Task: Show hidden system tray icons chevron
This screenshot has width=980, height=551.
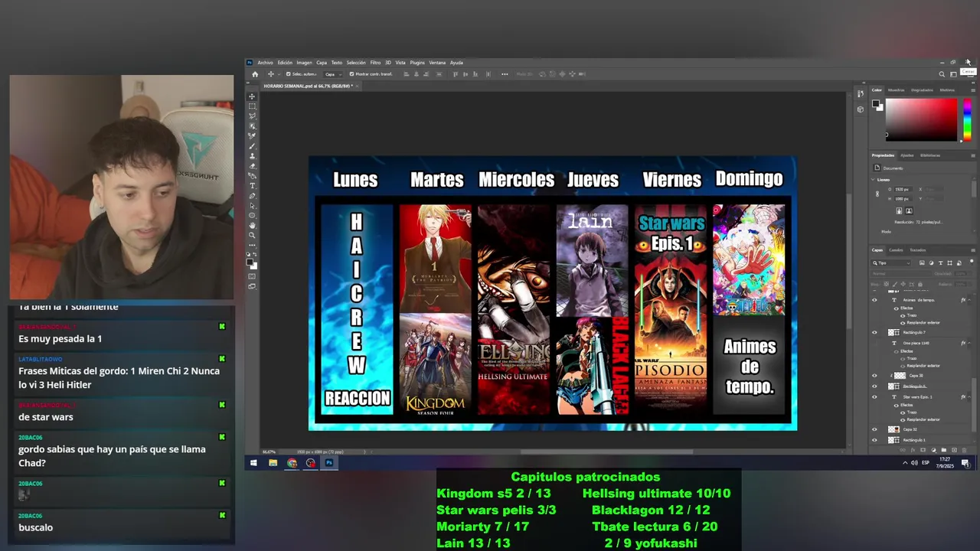Action: point(905,463)
